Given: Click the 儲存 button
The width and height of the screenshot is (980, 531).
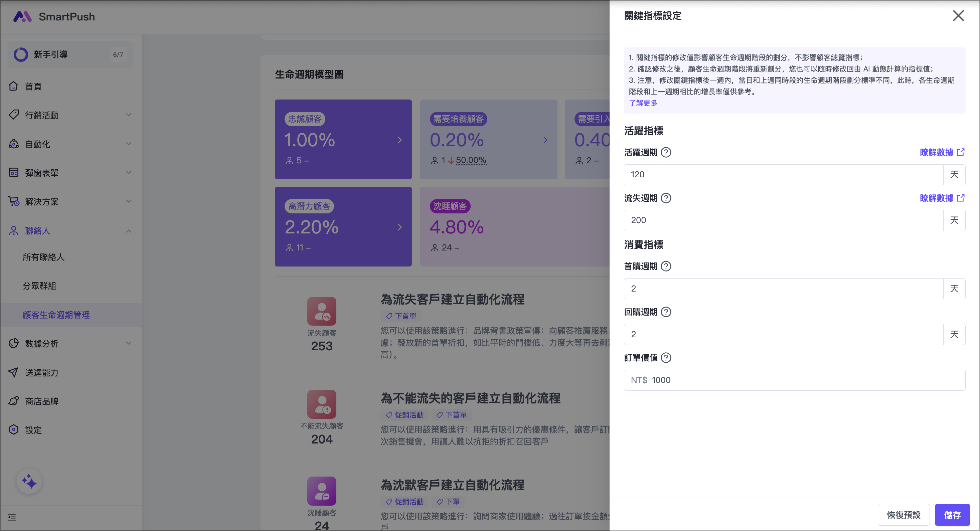Looking at the screenshot, I should [952, 515].
